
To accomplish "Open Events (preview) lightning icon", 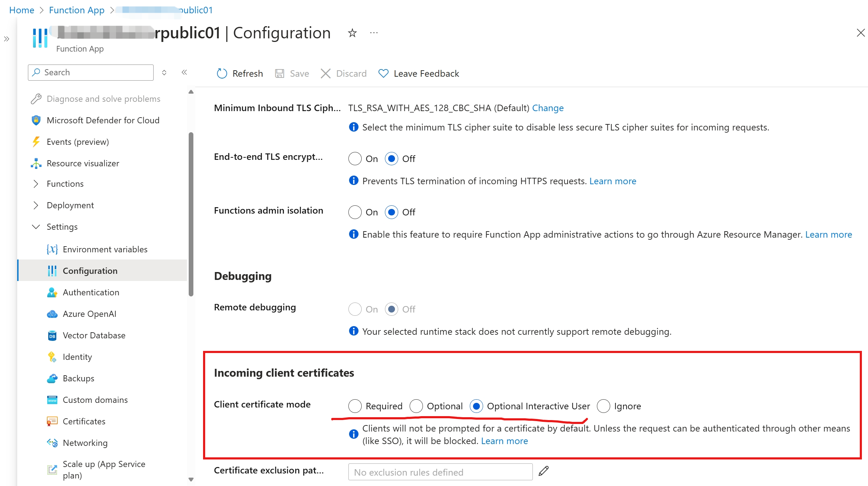I will 36,142.
